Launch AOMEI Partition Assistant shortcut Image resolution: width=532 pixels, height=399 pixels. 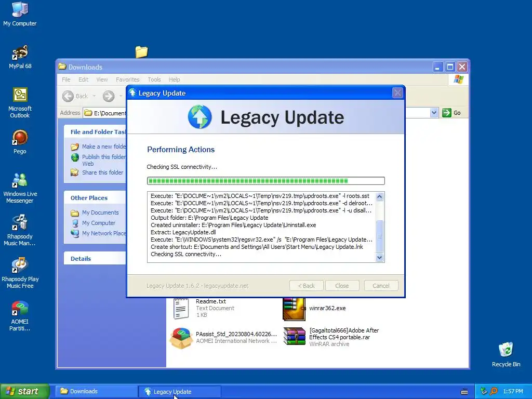pos(20,316)
